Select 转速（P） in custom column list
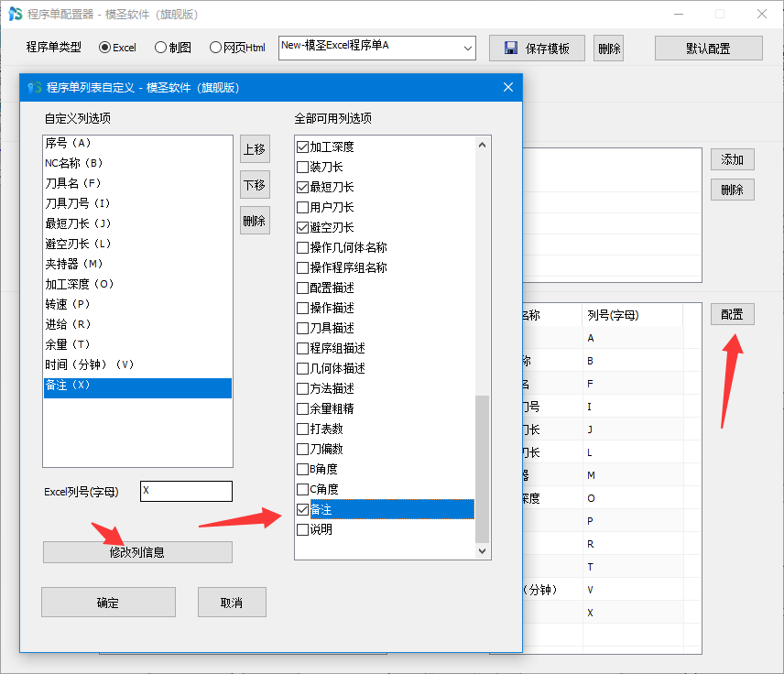 (x=137, y=304)
